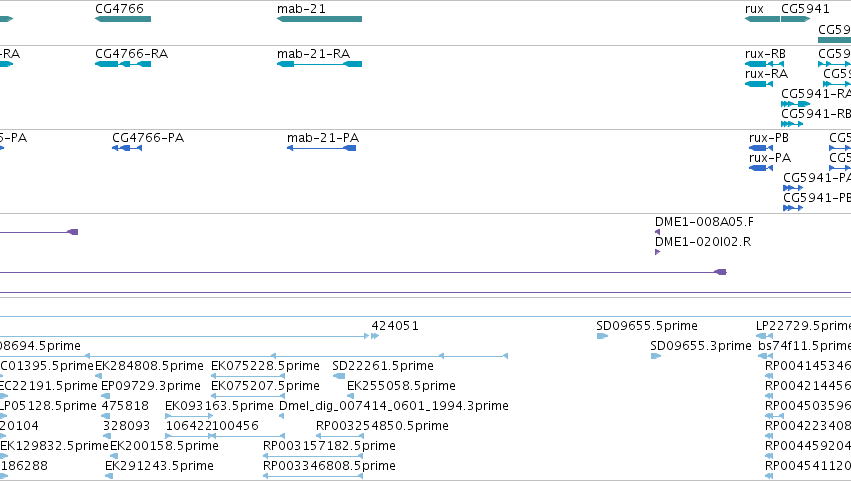Image resolution: width=851 pixels, height=481 pixels.
Task: Click the EK291243.5prime EST label
Action: coord(159,467)
